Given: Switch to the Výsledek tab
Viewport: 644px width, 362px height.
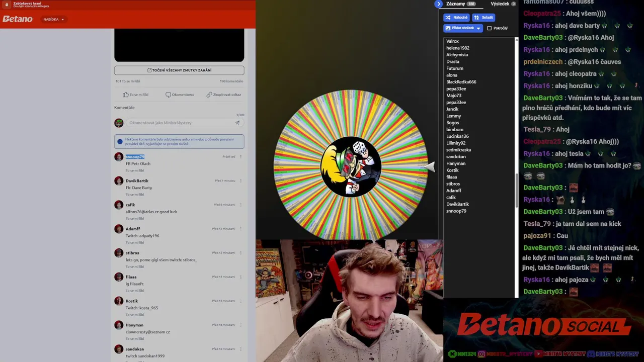Looking at the screenshot, I should point(503,4).
